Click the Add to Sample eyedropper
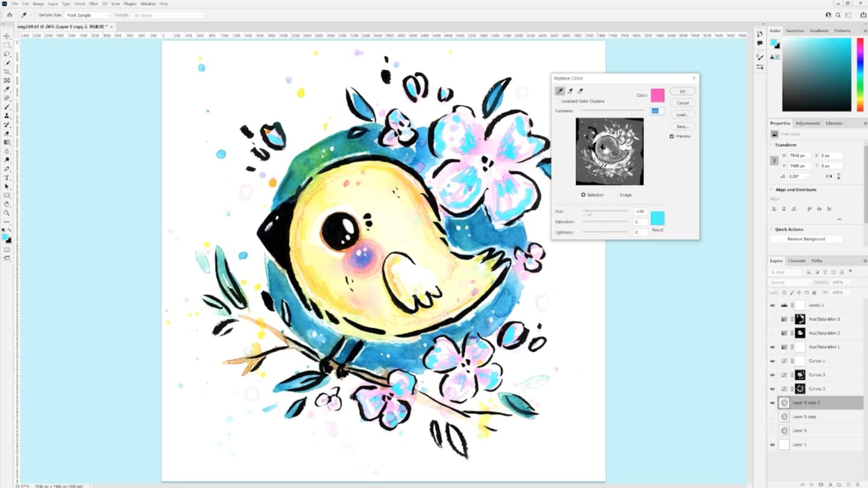Screen dimensions: 868x488 [570, 91]
